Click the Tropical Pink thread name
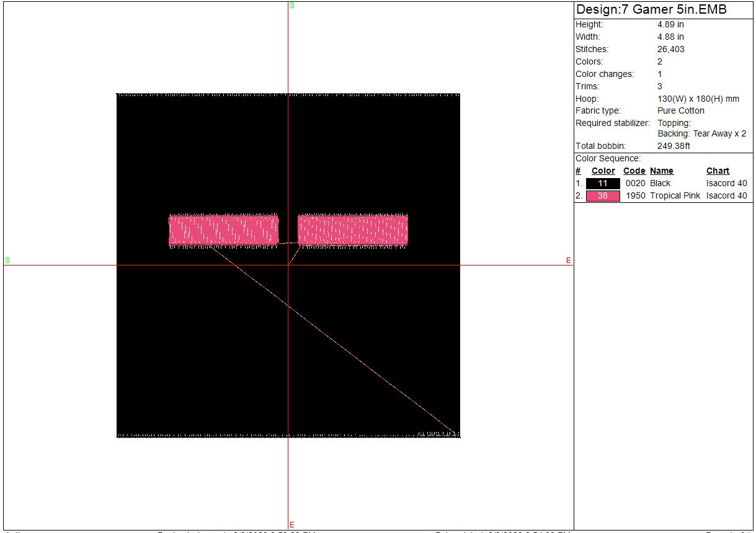This screenshot has width=756, height=533. tap(675, 196)
